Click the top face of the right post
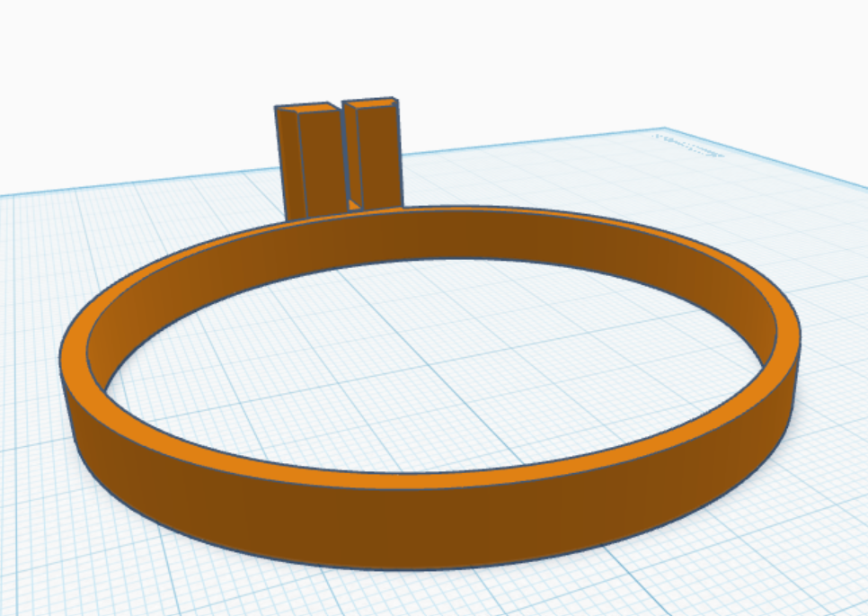Screen dimensions: 868x616 tap(368, 103)
